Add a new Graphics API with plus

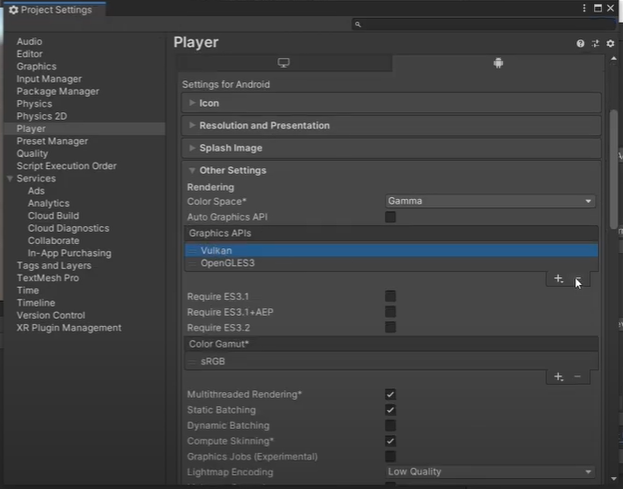click(x=558, y=279)
